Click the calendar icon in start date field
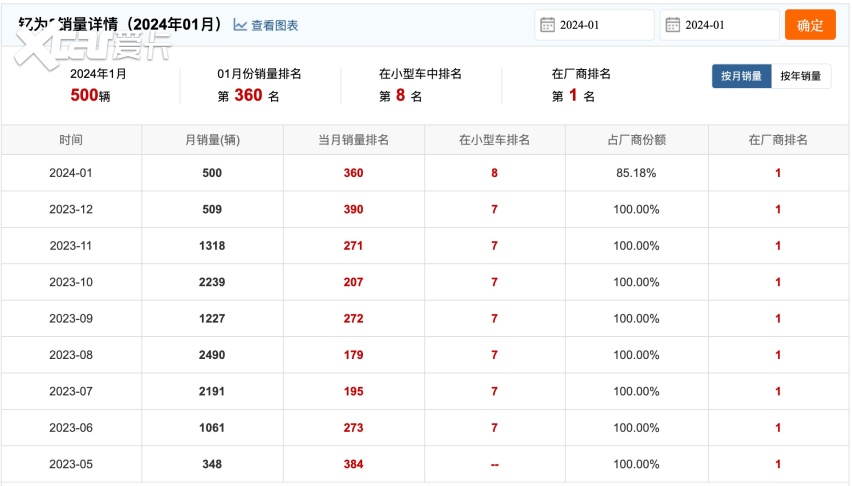Image resolution: width=852 pixels, height=486 pixels. [x=548, y=25]
